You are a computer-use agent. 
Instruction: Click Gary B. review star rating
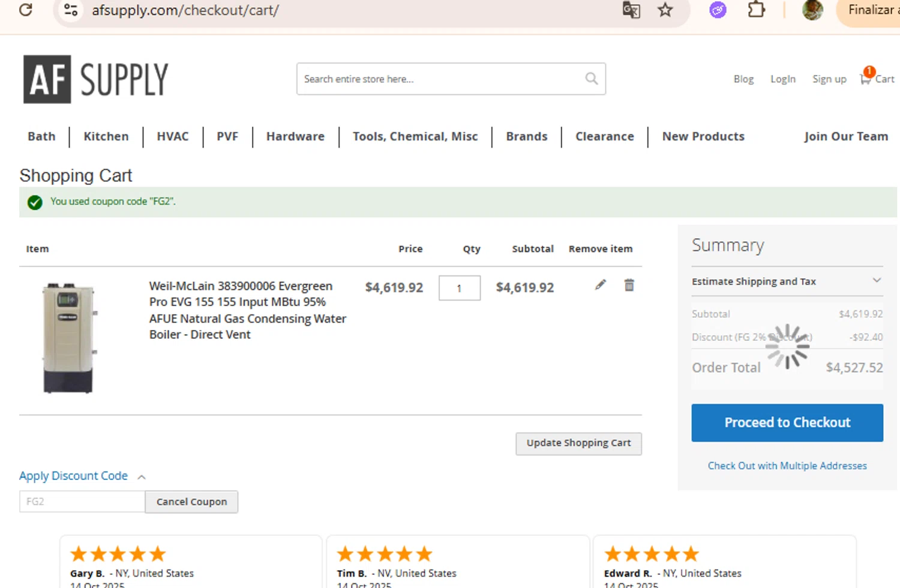coord(118,554)
